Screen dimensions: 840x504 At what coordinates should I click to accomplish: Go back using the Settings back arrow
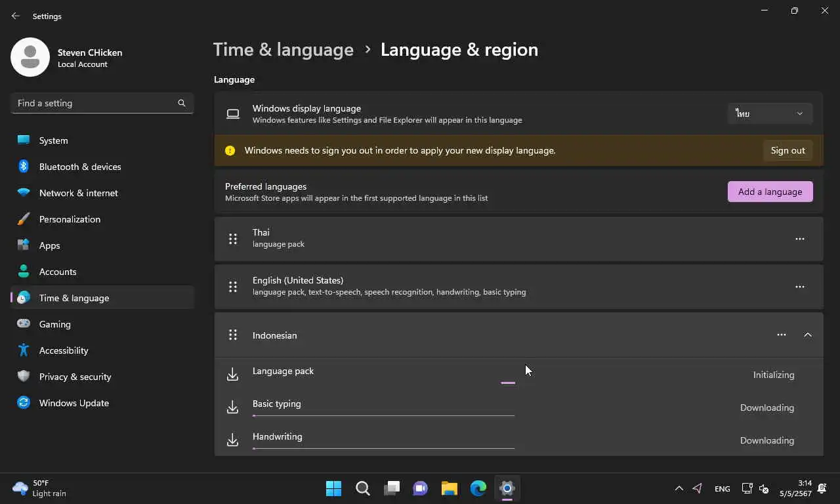(x=16, y=16)
